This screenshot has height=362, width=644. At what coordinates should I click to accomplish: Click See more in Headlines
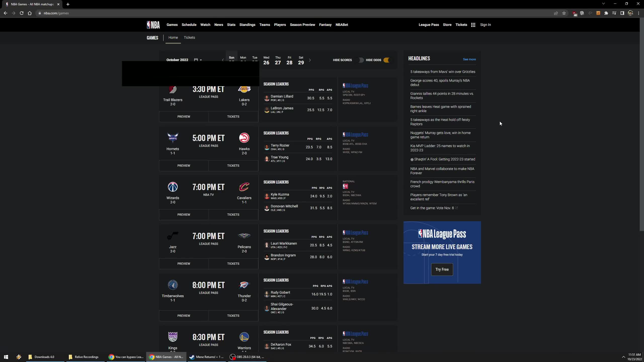click(x=469, y=59)
